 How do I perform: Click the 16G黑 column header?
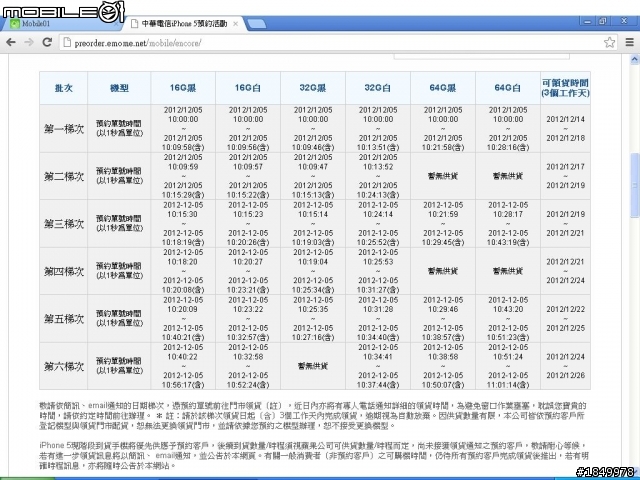183,88
